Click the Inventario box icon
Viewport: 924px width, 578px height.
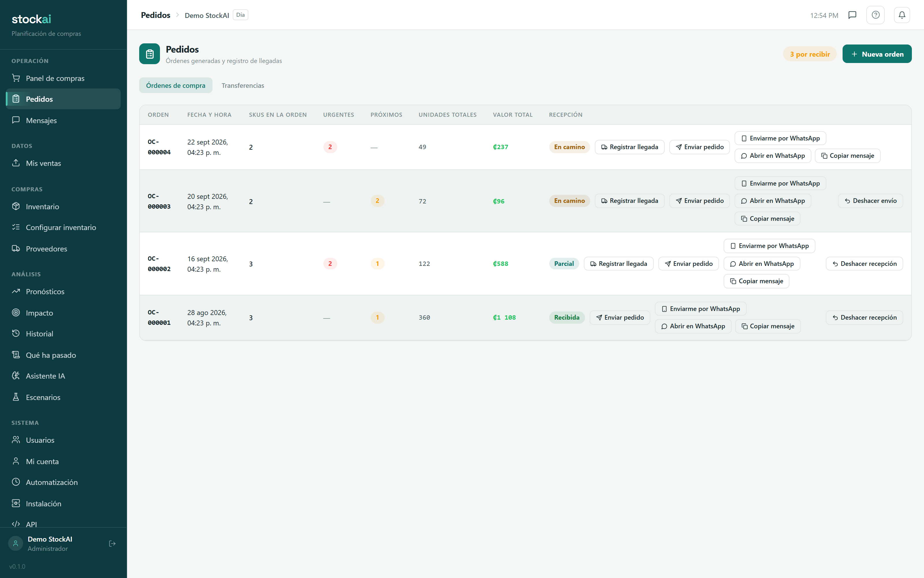tap(16, 206)
